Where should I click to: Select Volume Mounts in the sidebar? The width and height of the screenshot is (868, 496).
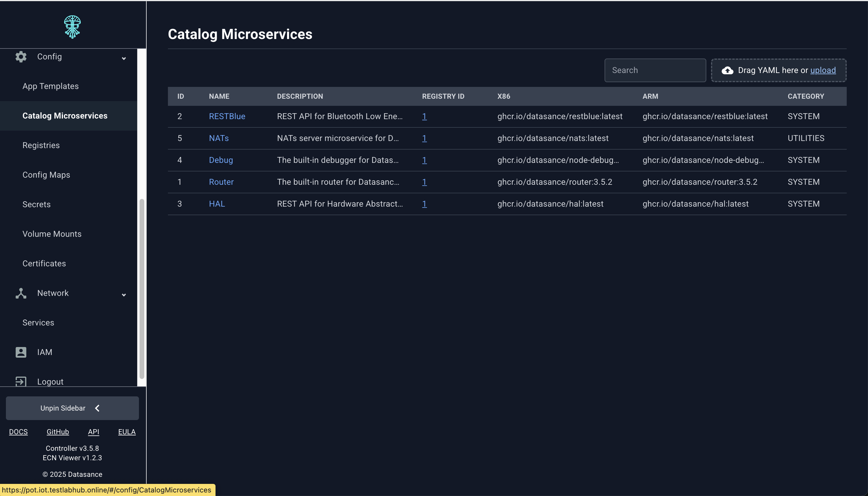point(52,234)
